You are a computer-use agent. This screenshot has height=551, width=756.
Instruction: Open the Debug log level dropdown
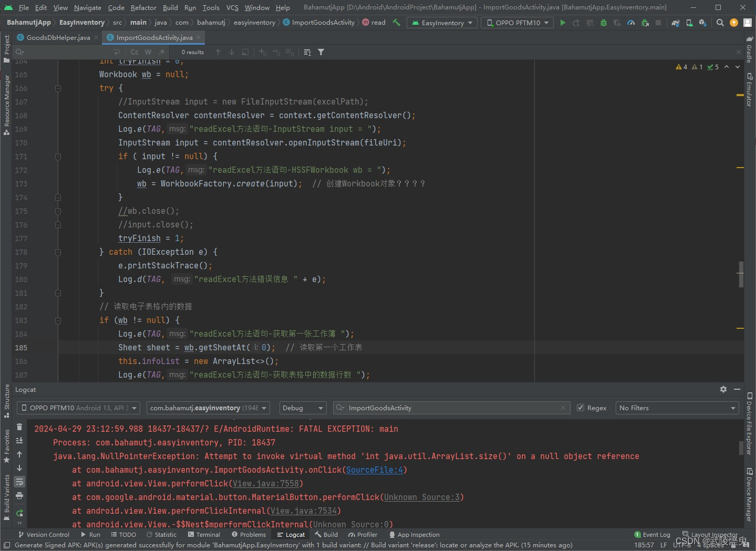303,408
